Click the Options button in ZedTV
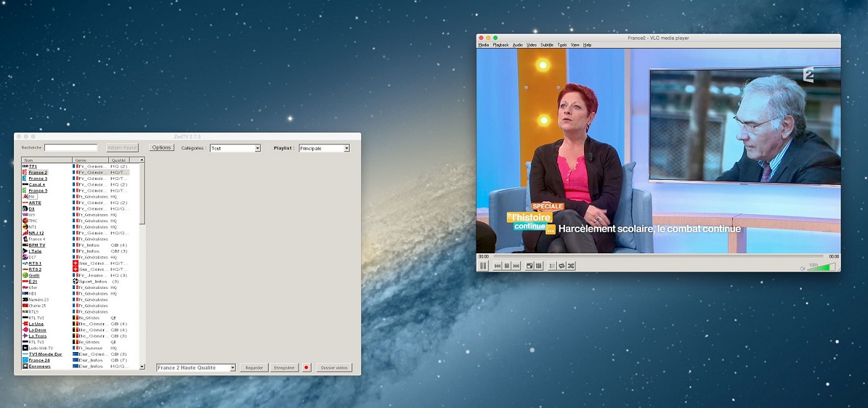This screenshot has width=868, height=408. click(x=161, y=147)
